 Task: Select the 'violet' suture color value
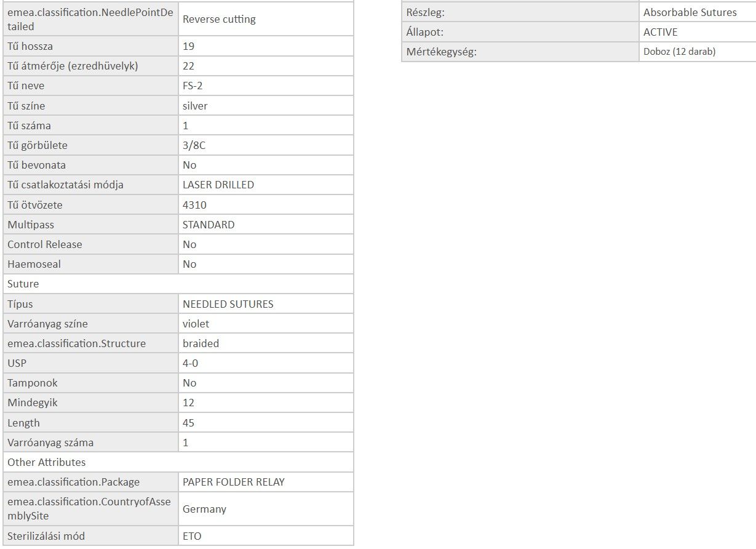(196, 324)
